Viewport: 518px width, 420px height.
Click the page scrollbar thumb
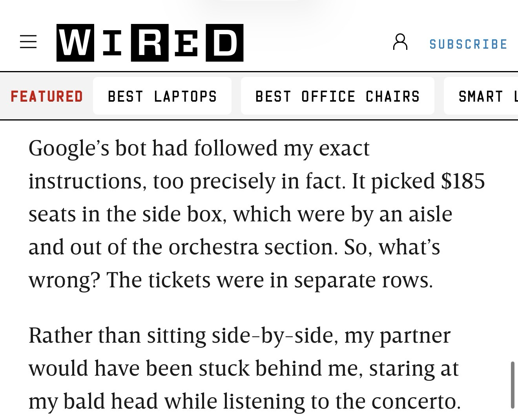pos(512,385)
